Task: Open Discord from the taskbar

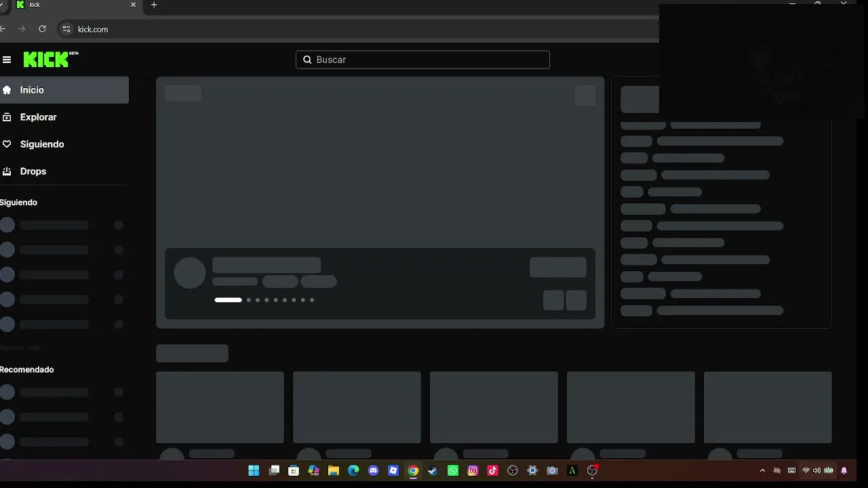Action: 373,470
